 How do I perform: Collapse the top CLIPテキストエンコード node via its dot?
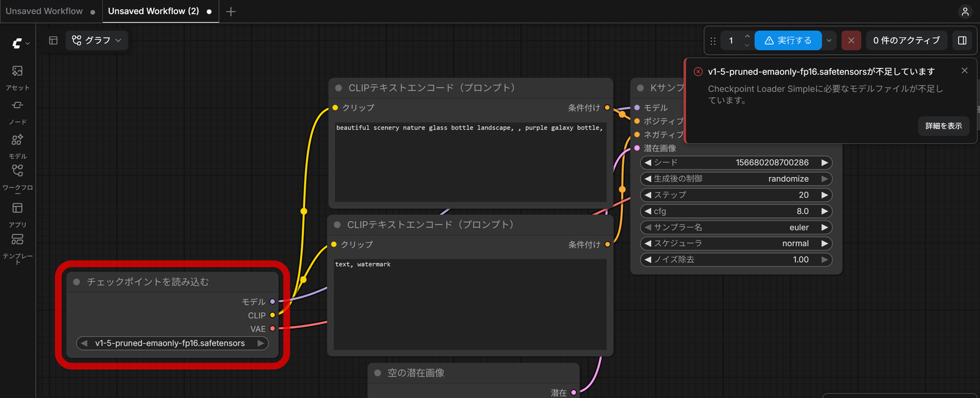point(339,88)
